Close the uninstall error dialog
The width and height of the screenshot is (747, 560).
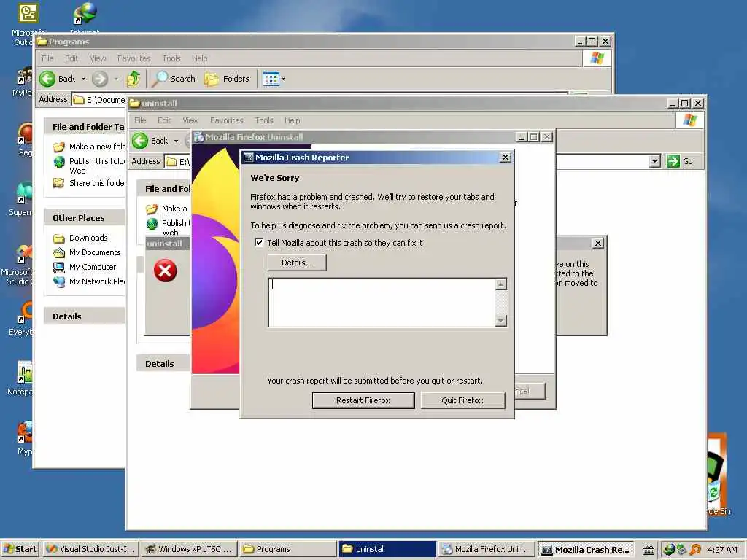tap(598, 244)
